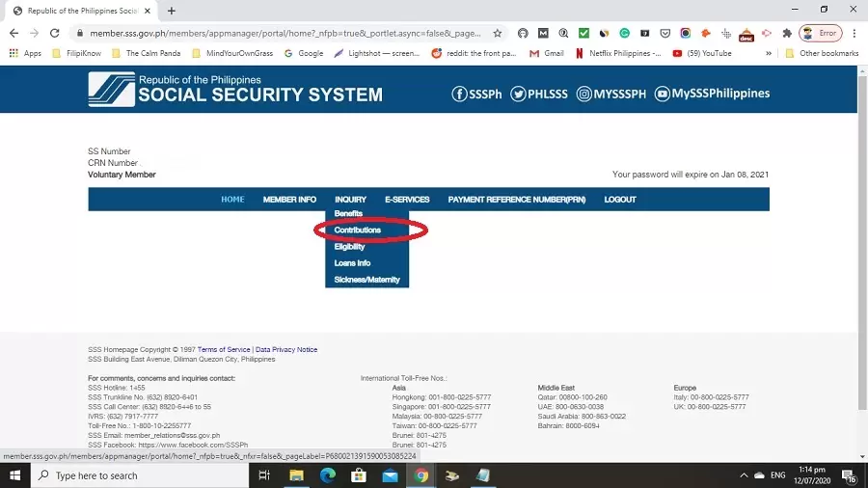The image size is (868, 488).
Task: Open Task View on the taskbar
Action: (x=264, y=475)
